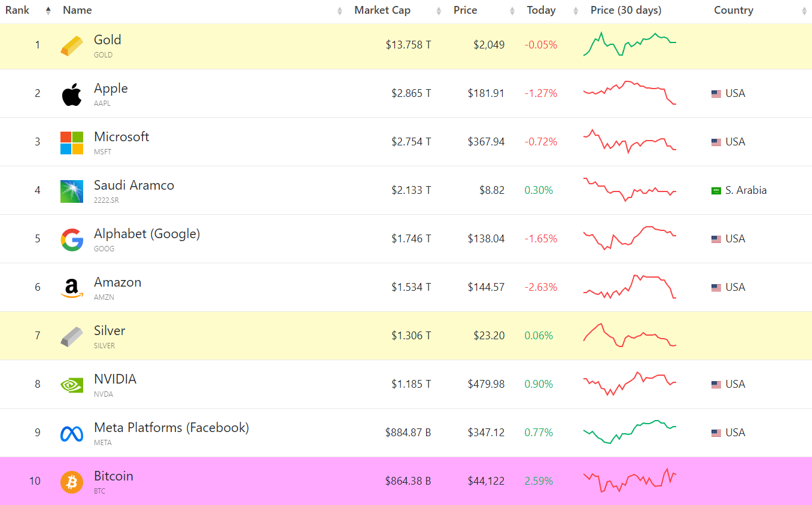Viewport: 812px width, 505px height.
Task: Click the silver bar icon
Action: point(72,337)
